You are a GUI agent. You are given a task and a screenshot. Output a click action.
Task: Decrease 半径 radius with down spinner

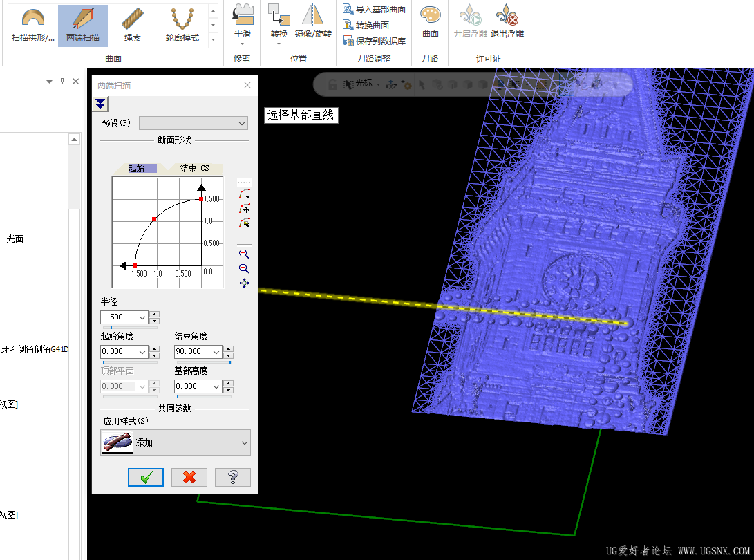154,320
